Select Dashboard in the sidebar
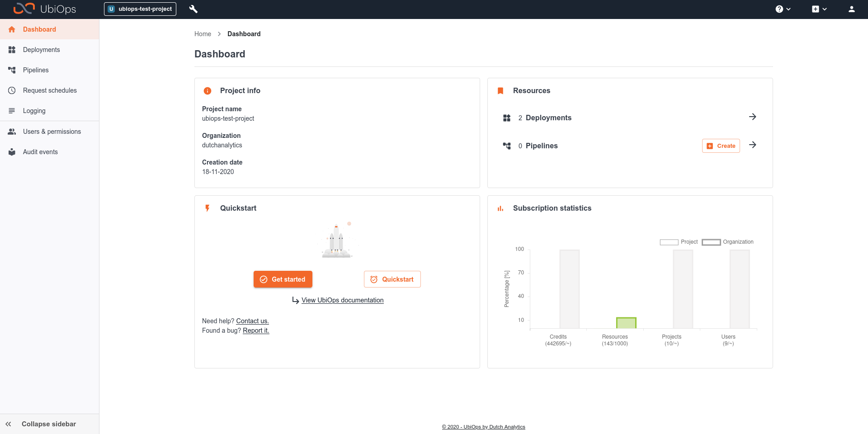Viewport: 868px width, 434px height. click(x=50, y=29)
